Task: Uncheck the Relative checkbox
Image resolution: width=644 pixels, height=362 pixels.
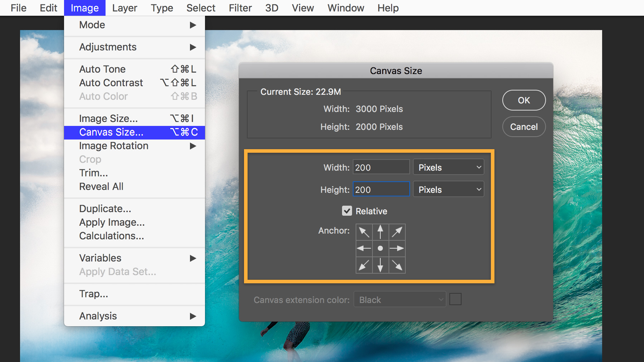Action: click(347, 211)
